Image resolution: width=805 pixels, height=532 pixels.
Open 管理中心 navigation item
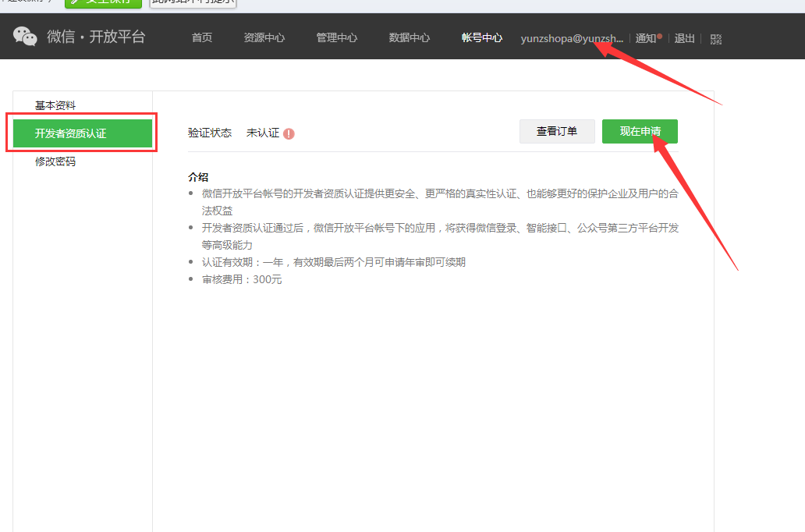click(x=337, y=37)
